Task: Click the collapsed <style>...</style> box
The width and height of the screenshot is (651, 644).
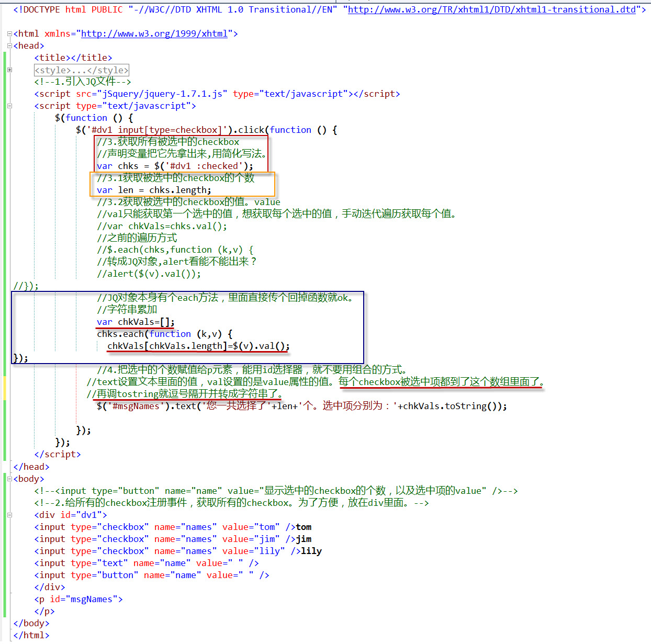Action: tap(82, 70)
